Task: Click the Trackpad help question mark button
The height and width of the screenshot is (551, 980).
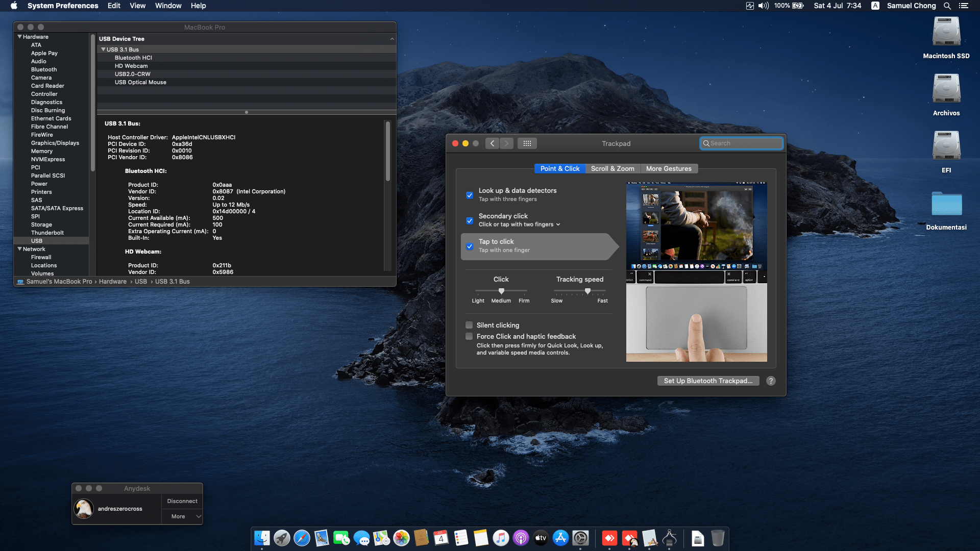Action: point(771,381)
